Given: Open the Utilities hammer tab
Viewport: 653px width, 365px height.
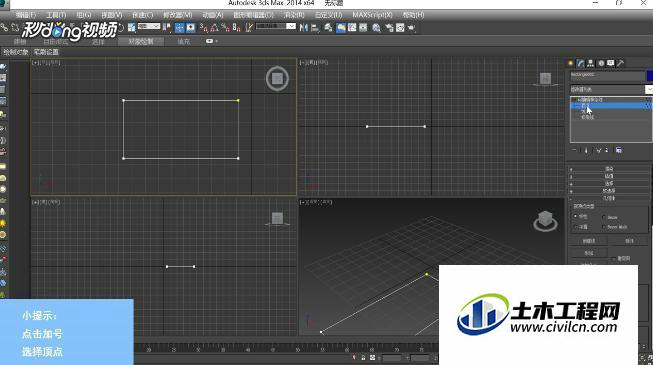Looking at the screenshot, I should [621, 63].
